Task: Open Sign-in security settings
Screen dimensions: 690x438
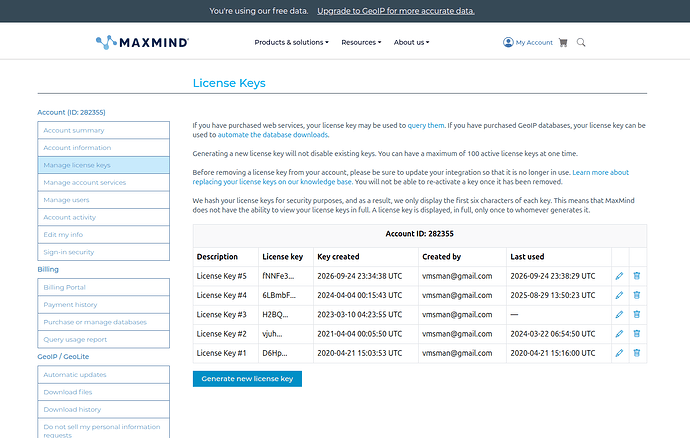Action: coord(103,252)
